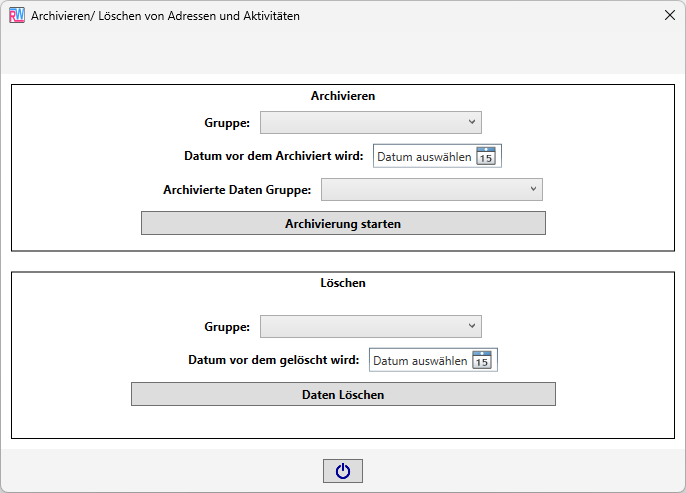This screenshot has height=493, width=686.
Task: Click the Archivierung starten button
Action: tap(343, 224)
